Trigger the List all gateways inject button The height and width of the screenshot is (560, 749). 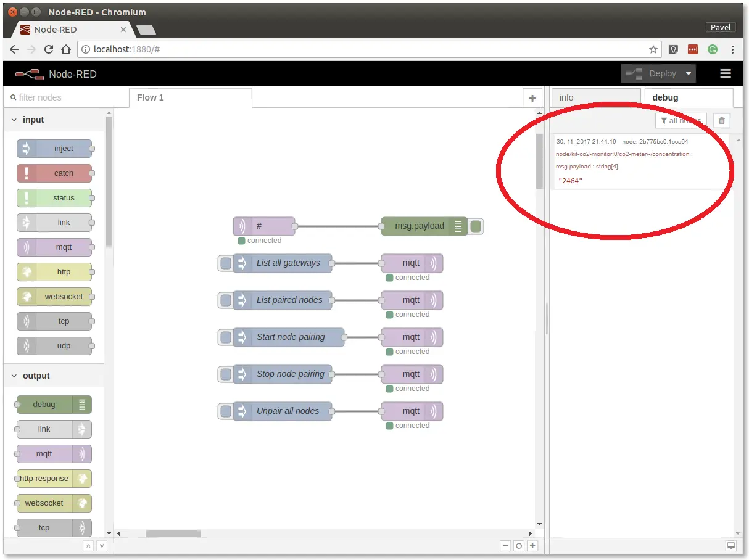point(226,263)
